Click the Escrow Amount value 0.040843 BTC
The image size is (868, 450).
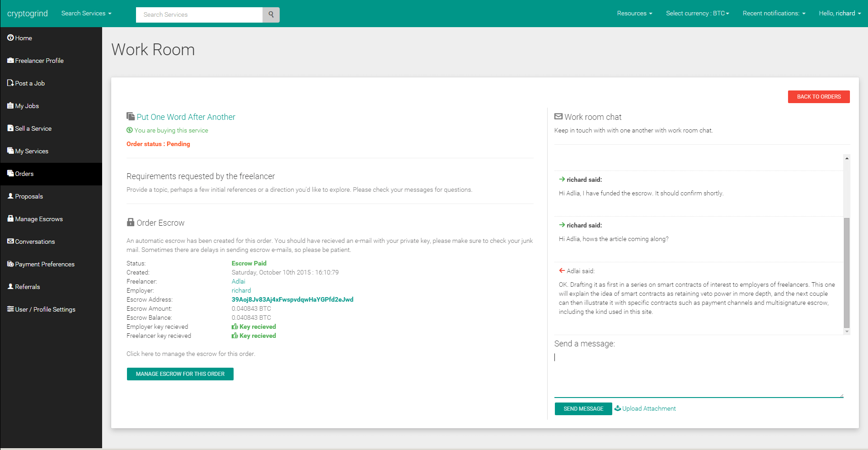click(x=251, y=308)
